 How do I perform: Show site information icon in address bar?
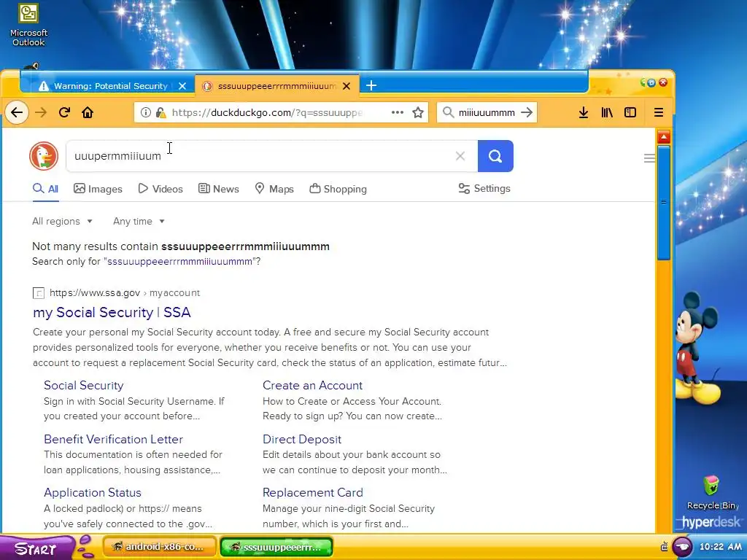coord(146,112)
